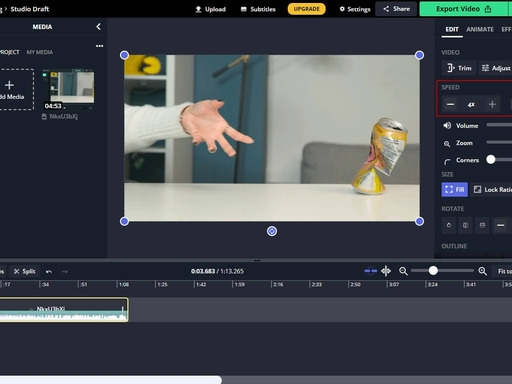The width and height of the screenshot is (512, 384).
Task: Click the Zoom magnifier icon in Edit panel
Action: point(447,144)
